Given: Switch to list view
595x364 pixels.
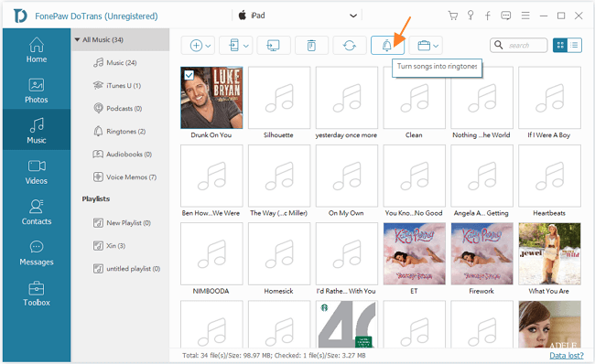Looking at the screenshot, I should click(x=575, y=46).
